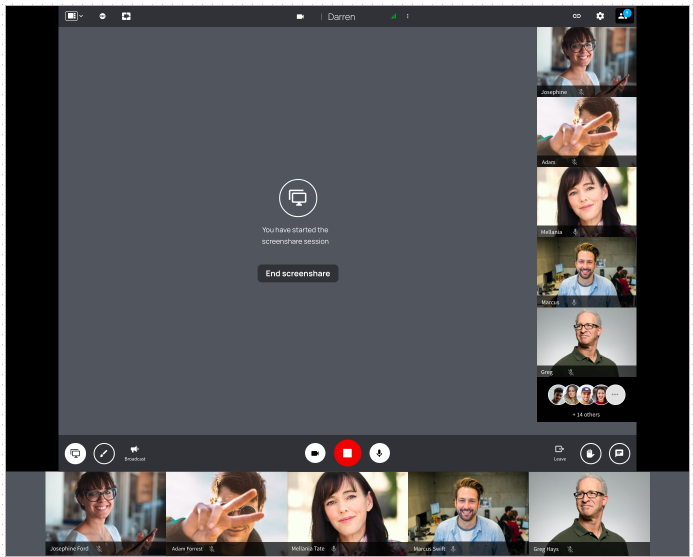Open the layout view dropdown in top bar

tap(74, 16)
